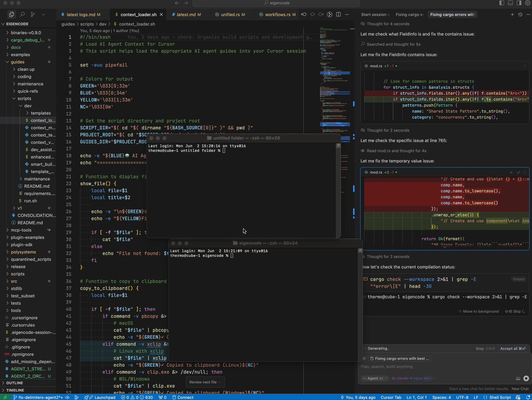The width and height of the screenshot is (532, 400).
Task: Close the context_loader.sh tab
Action: coord(161,15)
